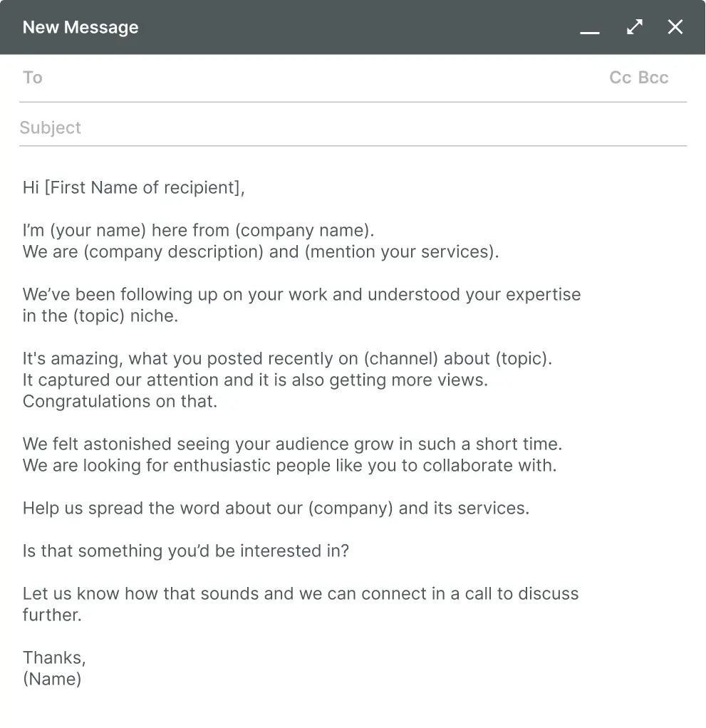The width and height of the screenshot is (706, 728).
Task: Click the To input field
Action: 214,77
